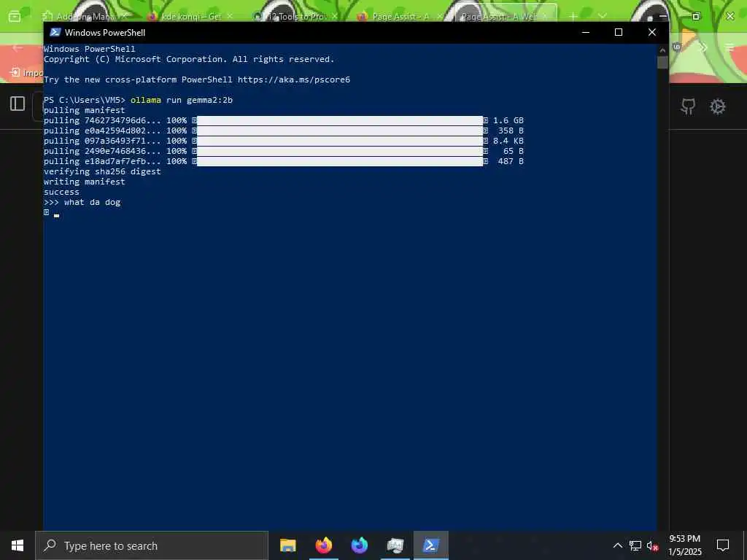
Task: Click the 'writing manifest' line
Action: [x=85, y=182]
